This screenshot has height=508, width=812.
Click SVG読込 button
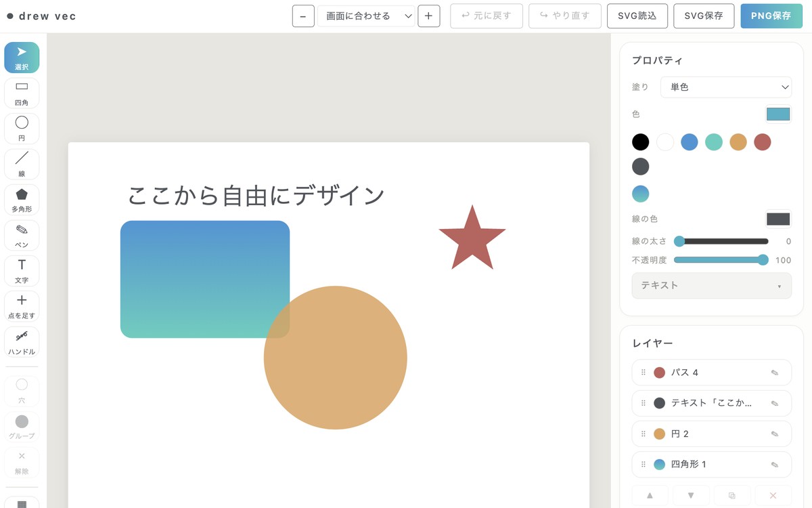pyautogui.click(x=637, y=16)
